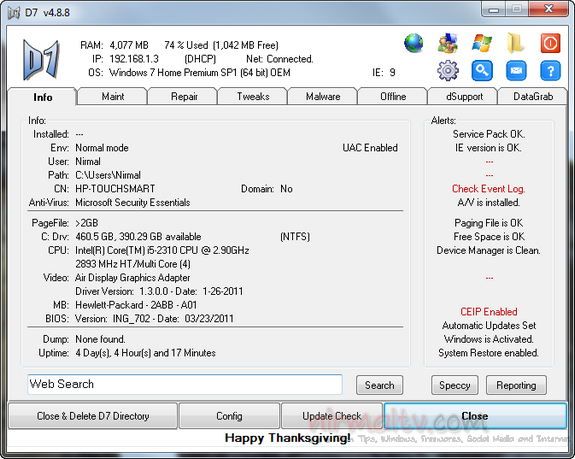
Task: Click Microsoft Security Essentials anti-virus value
Action: tap(133, 202)
